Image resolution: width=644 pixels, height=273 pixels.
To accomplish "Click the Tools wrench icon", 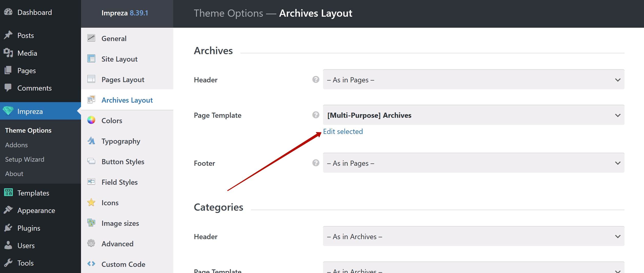I will click(x=8, y=262).
